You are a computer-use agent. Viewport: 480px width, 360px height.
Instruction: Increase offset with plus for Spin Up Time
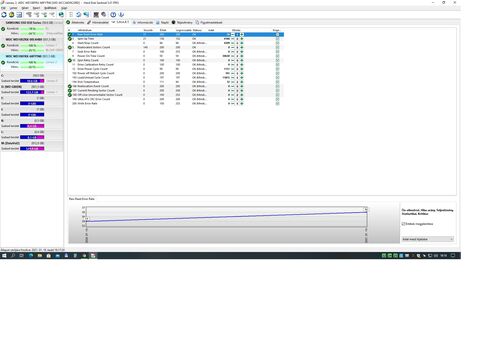(242, 39)
